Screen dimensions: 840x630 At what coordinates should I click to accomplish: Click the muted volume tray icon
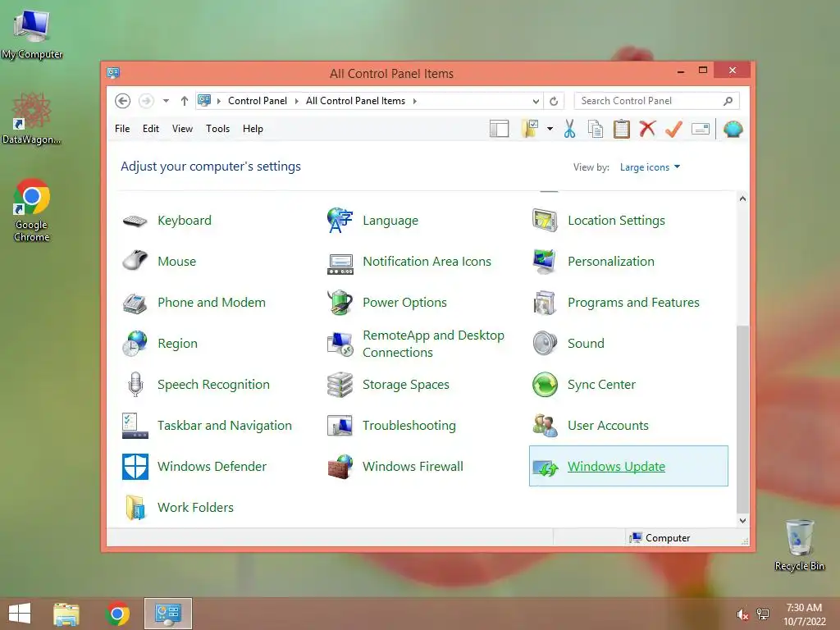click(742, 614)
